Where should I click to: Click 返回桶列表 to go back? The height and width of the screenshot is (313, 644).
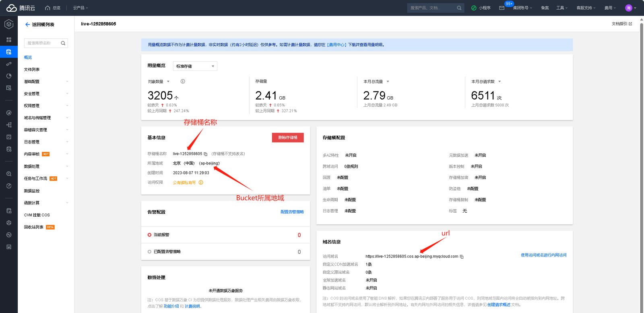coord(43,25)
